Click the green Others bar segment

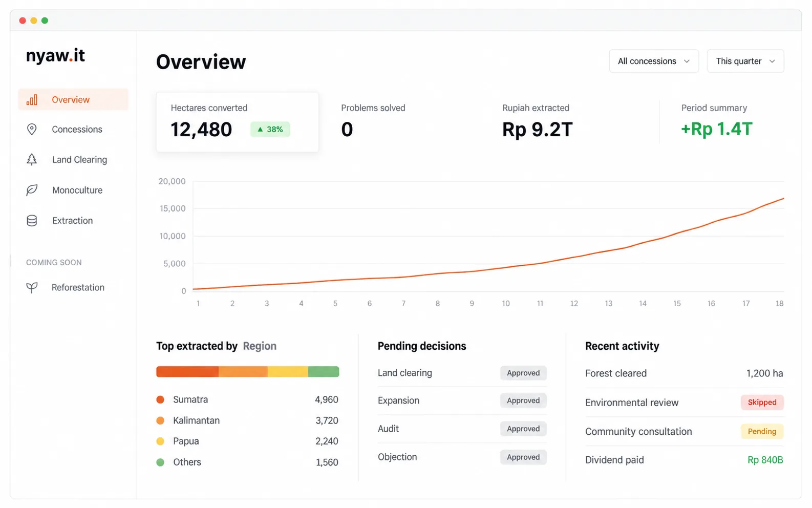pos(324,372)
